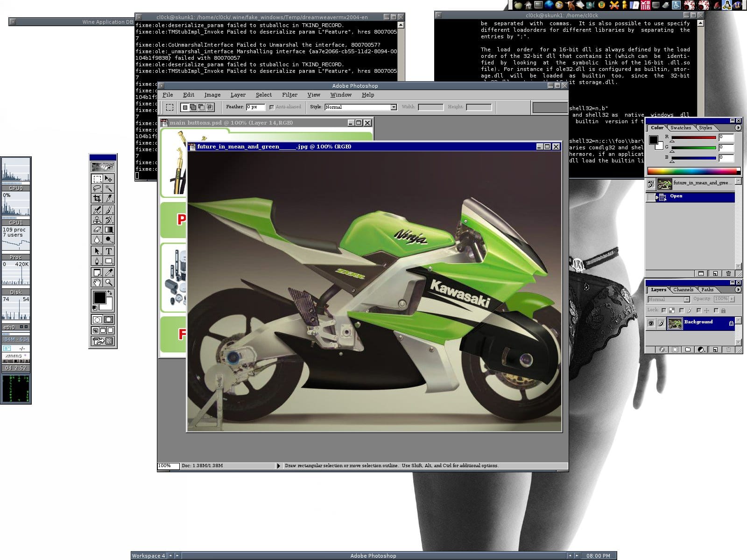Open the File menu

pyautogui.click(x=168, y=95)
